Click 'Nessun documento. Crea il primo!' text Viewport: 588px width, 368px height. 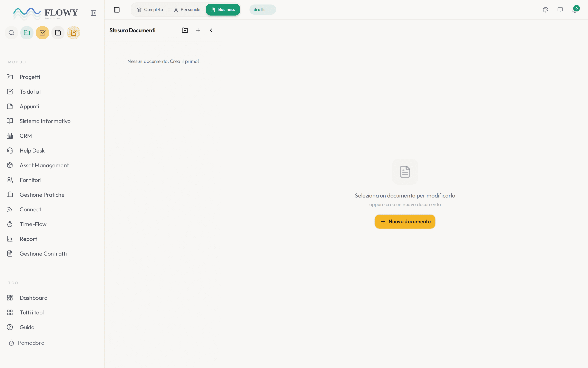(x=163, y=61)
